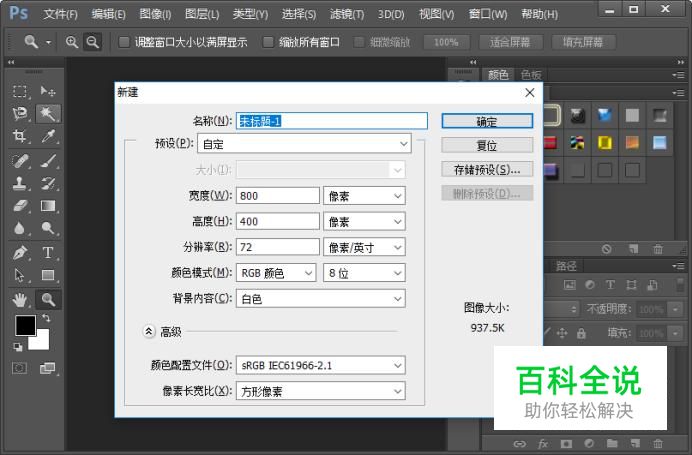Open the 滤镜 menu

click(347, 15)
